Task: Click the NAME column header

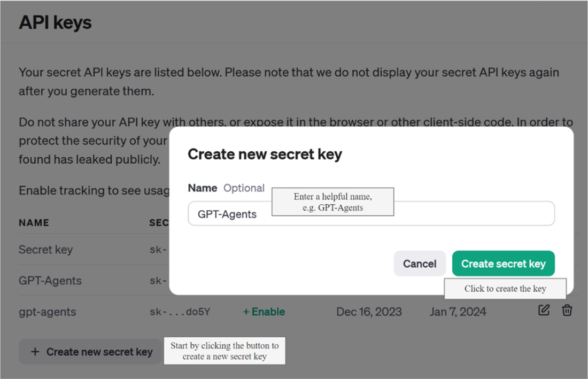Action: (34, 223)
